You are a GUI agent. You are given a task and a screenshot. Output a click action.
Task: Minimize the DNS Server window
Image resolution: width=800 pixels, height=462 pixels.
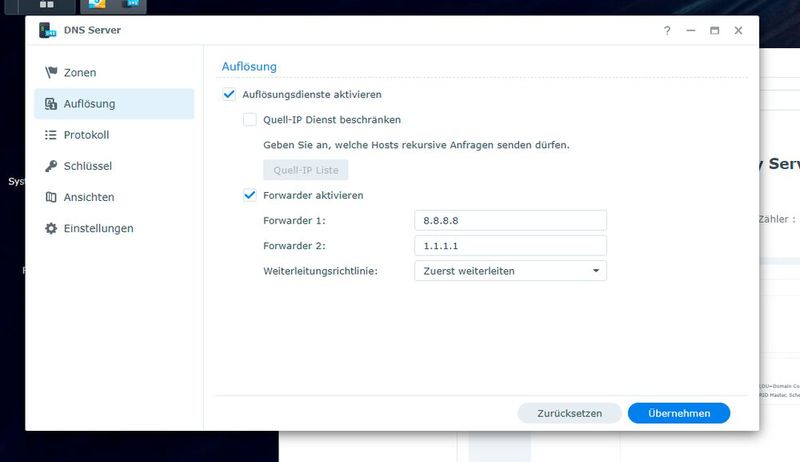coord(691,31)
